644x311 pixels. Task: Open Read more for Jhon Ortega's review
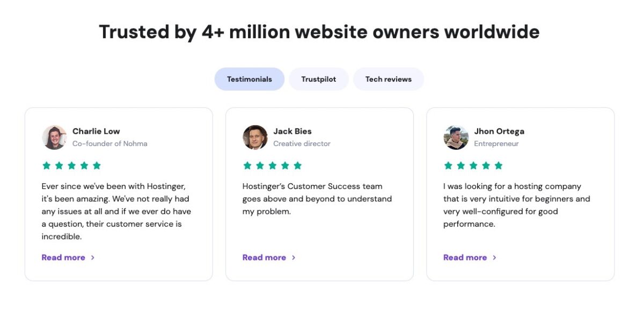tap(465, 257)
